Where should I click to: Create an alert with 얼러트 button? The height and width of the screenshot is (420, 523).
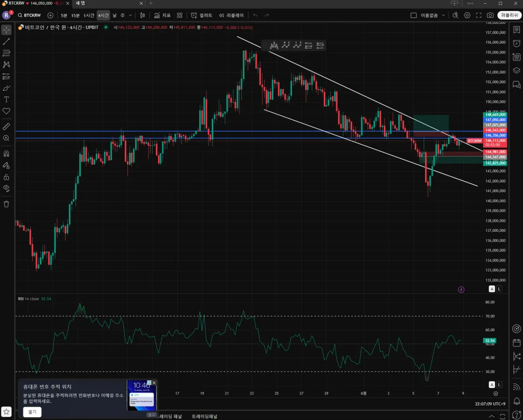[201, 15]
